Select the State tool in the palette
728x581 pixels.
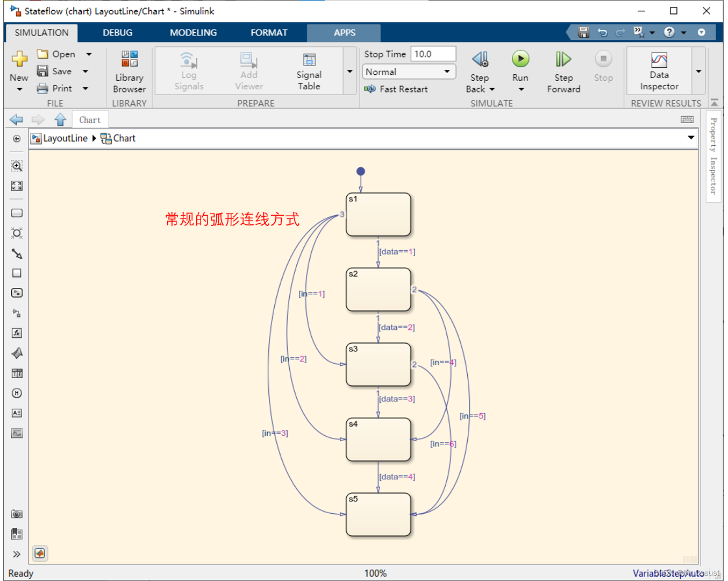click(17, 212)
